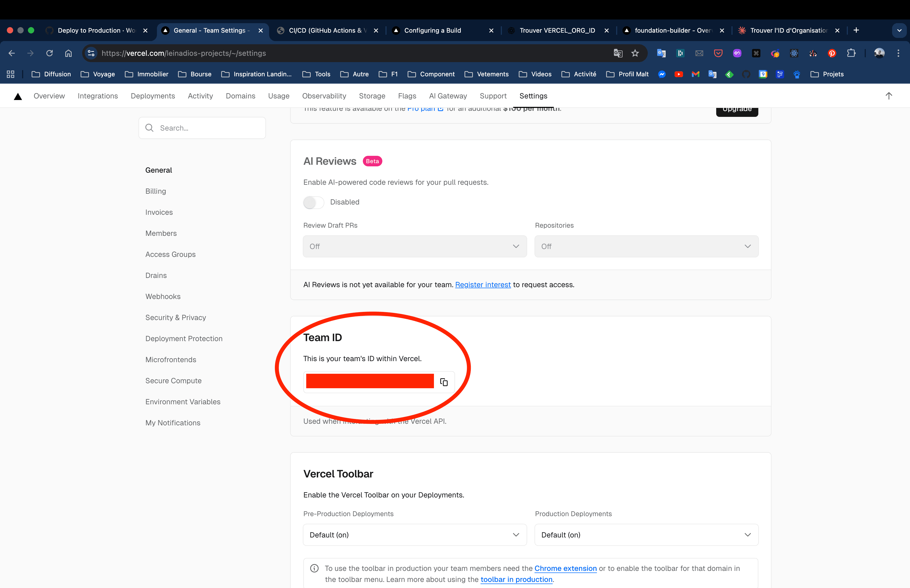This screenshot has height=588, width=910.
Task: Click the settings Search field
Action: point(202,128)
